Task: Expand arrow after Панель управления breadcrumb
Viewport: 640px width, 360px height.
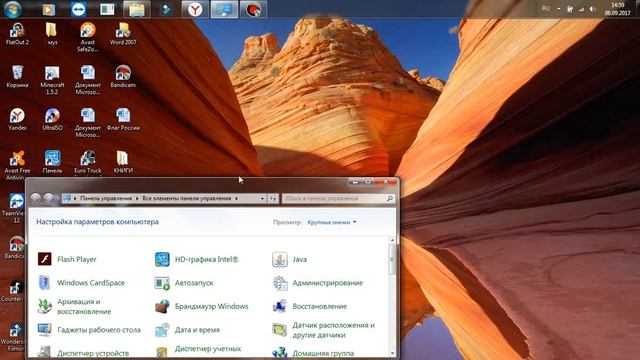Action: [x=137, y=198]
